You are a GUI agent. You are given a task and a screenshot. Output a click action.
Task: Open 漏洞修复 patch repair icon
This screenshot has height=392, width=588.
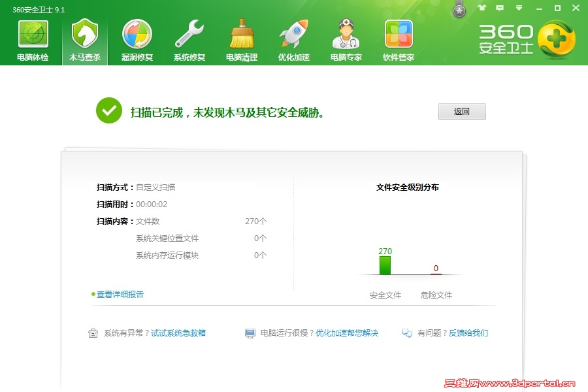pos(137,34)
